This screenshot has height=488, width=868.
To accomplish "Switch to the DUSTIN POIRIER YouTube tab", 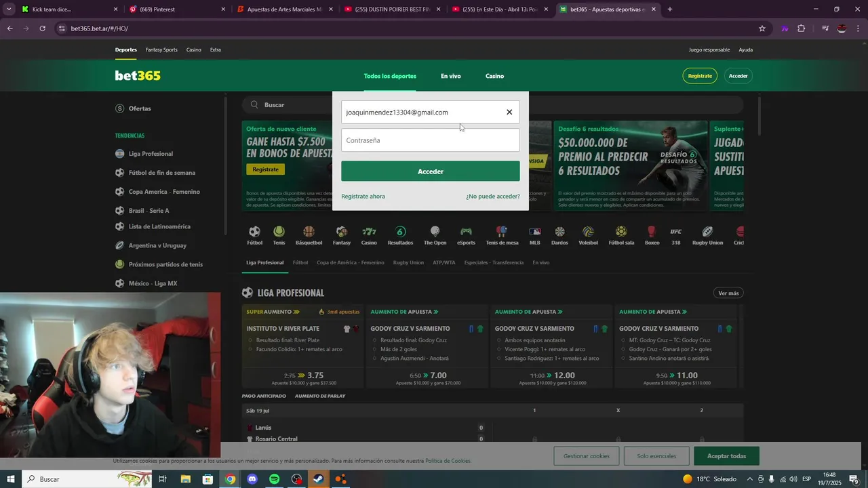I will click(392, 9).
